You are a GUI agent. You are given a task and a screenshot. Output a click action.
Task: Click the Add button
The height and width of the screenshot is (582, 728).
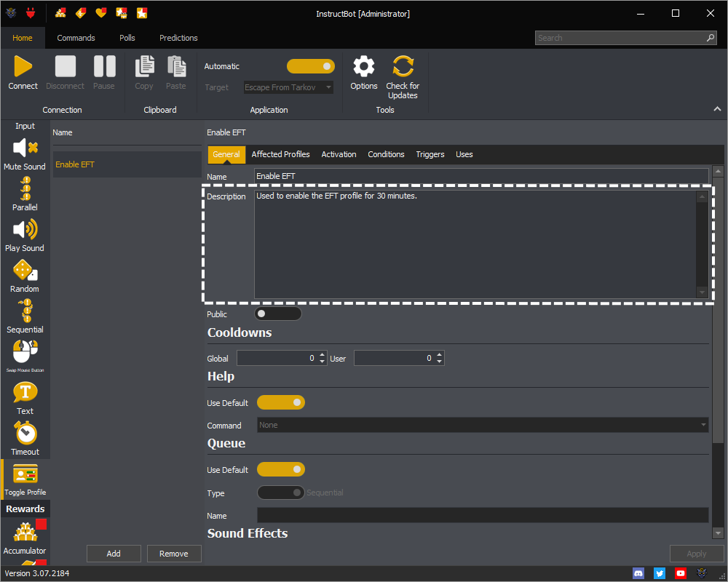[114, 554]
